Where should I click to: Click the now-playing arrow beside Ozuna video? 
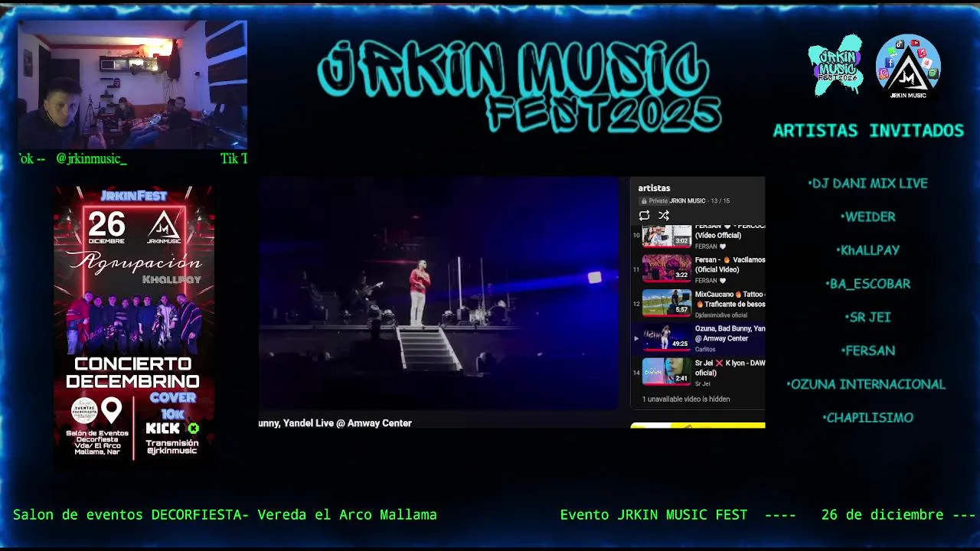[x=635, y=338]
